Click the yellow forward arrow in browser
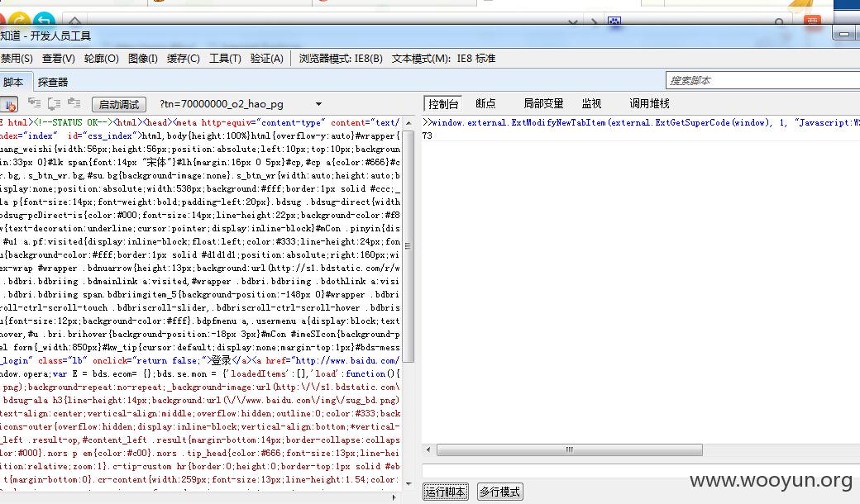This screenshot has width=860, height=504. [21, 19]
